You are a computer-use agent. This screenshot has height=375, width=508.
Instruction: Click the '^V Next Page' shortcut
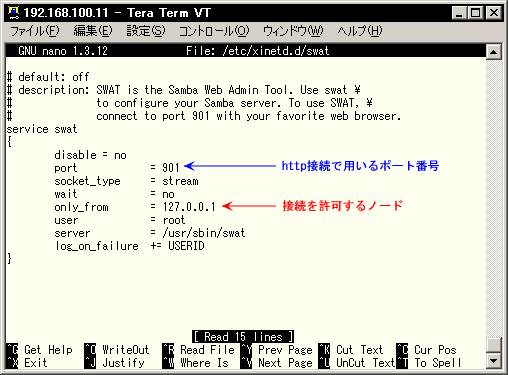[277, 363]
